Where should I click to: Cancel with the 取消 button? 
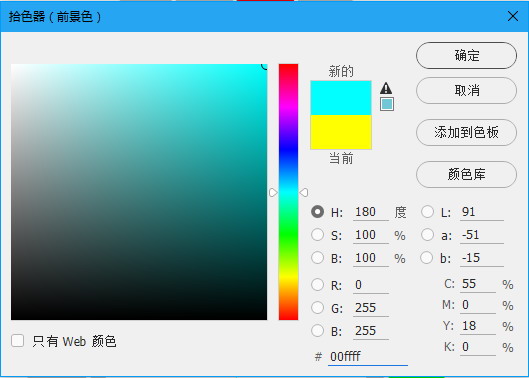pyautogui.click(x=466, y=90)
